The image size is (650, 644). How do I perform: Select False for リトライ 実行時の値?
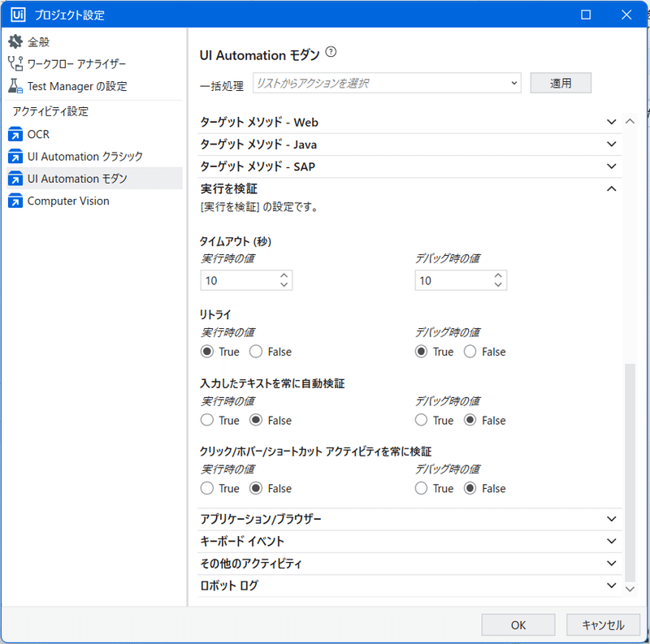point(256,352)
